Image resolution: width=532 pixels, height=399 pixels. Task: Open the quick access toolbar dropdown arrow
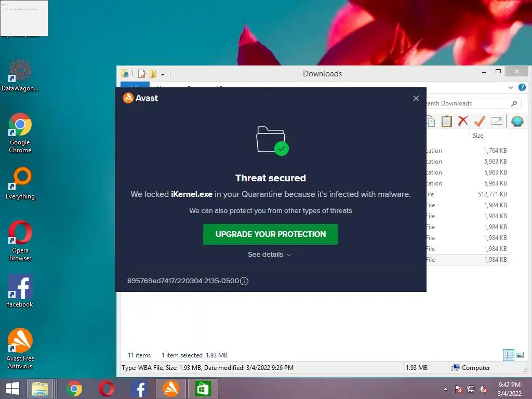(163, 74)
